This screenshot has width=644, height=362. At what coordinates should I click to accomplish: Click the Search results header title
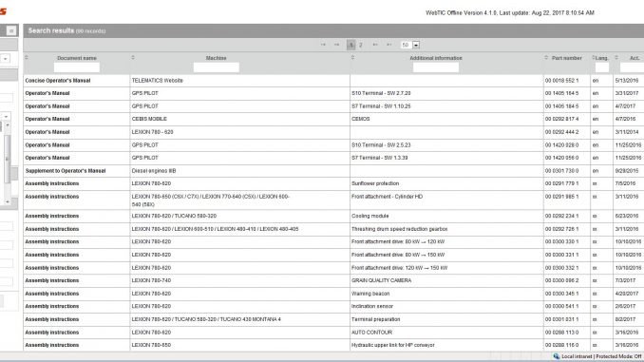coord(51,30)
